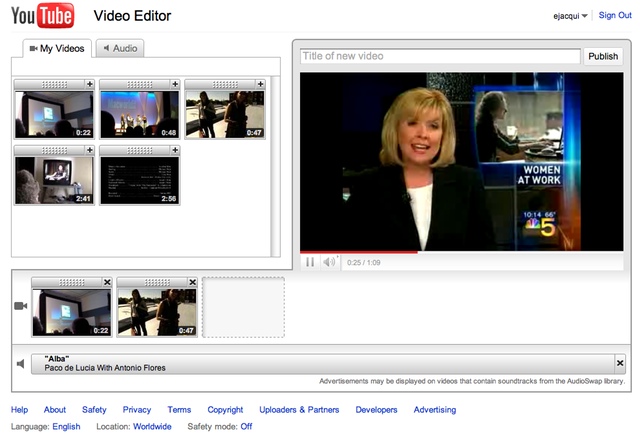The width and height of the screenshot is (640, 443).
Task: Pause the video preview
Action: pos(310,262)
